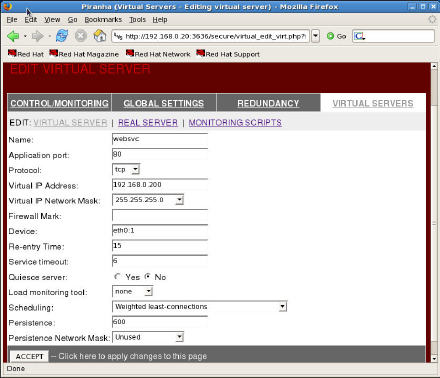
Task: Click the Device field
Action: [x=160, y=231]
